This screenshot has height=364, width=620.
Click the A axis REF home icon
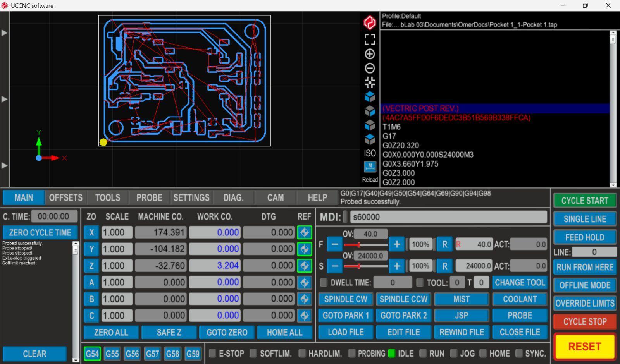[305, 282]
